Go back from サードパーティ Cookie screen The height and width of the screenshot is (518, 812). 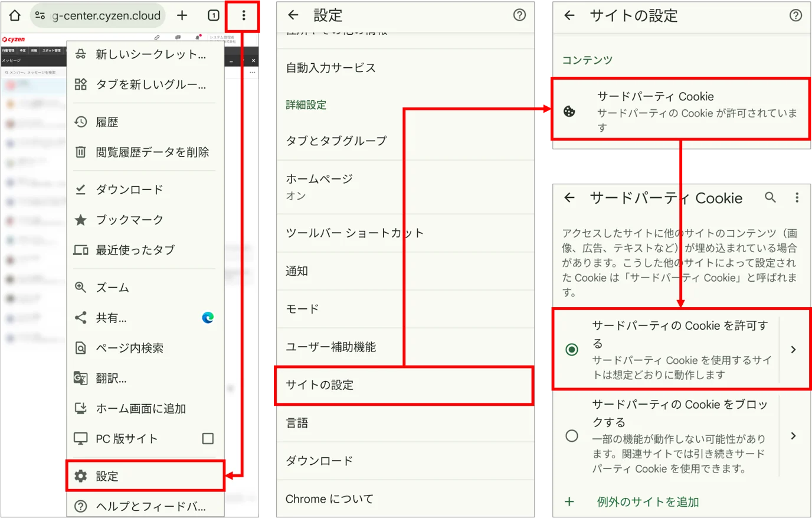[569, 197]
